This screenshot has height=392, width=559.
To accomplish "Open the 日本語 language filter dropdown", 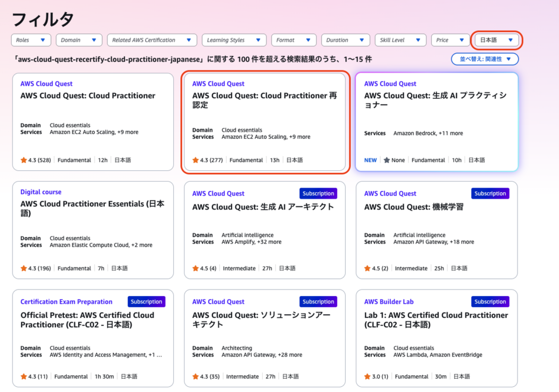I will pos(497,40).
